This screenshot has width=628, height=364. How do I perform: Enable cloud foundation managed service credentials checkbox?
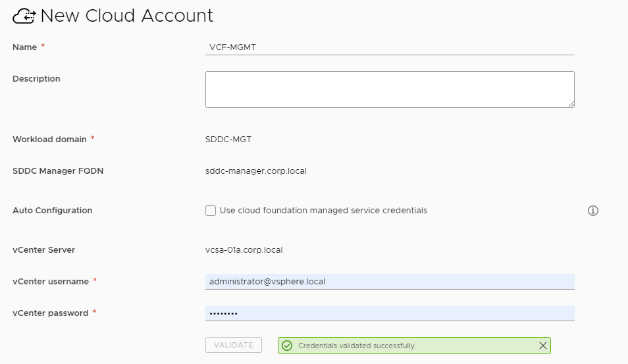click(211, 211)
